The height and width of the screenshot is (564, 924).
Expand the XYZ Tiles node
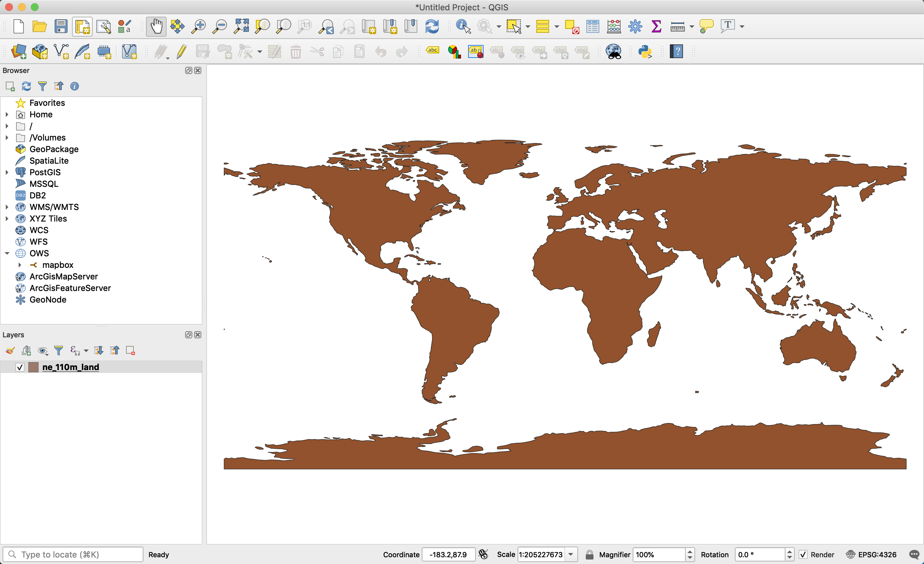7,219
